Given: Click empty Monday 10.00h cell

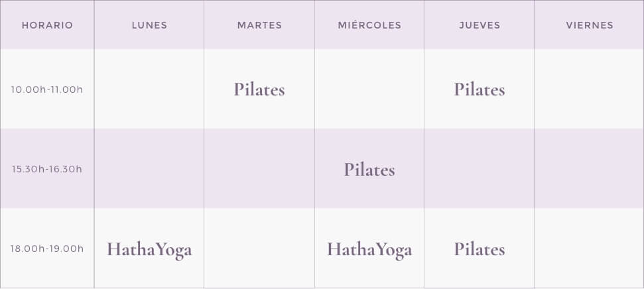Looking at the screenshot, I should click(149, 89).
